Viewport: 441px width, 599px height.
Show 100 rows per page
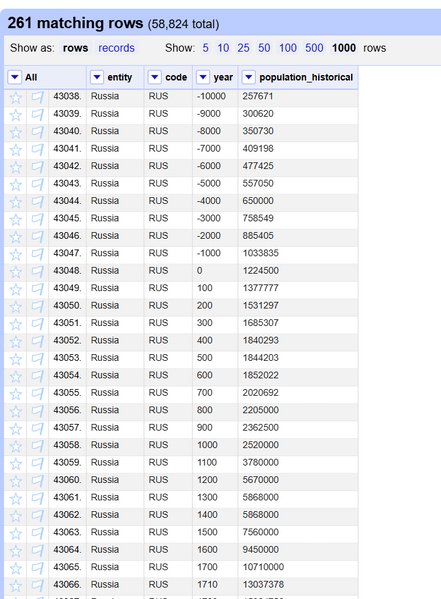288,48
